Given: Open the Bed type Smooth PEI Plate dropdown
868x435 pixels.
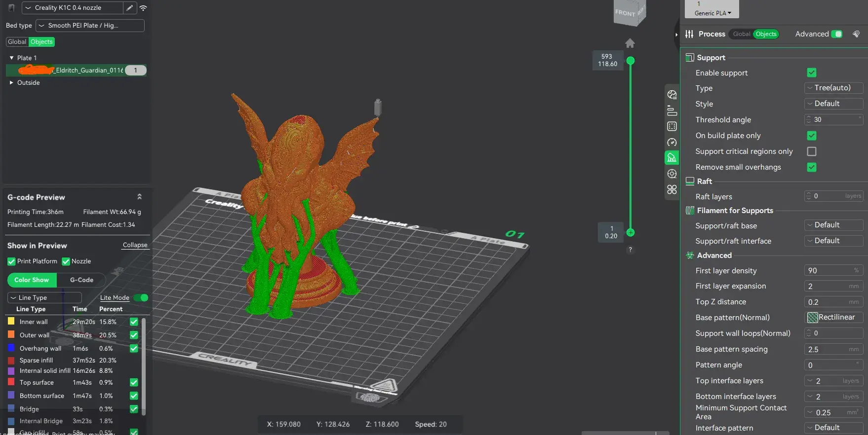Looking at the screenshot, I should coord(90,26).
